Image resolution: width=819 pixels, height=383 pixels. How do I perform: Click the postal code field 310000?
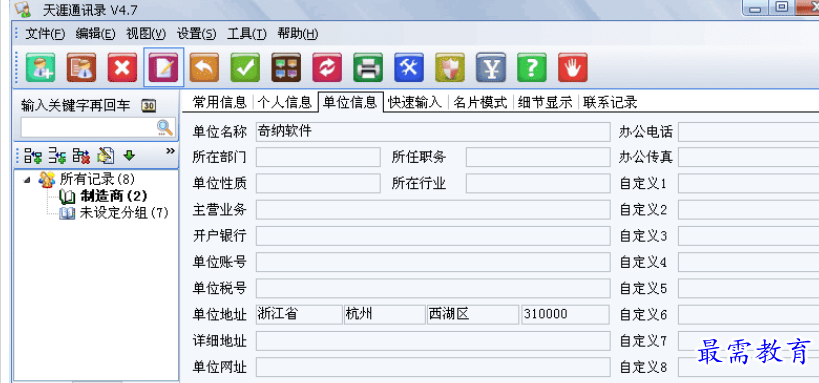(565, 315)
